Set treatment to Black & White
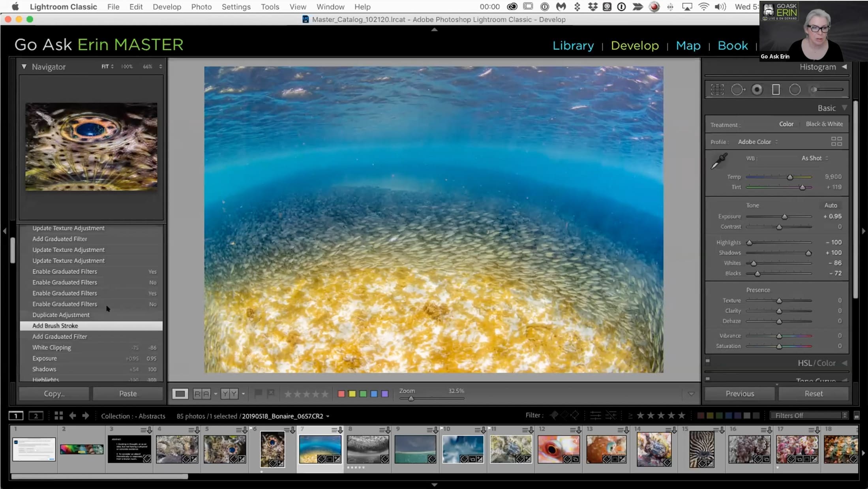 (824, 124)
